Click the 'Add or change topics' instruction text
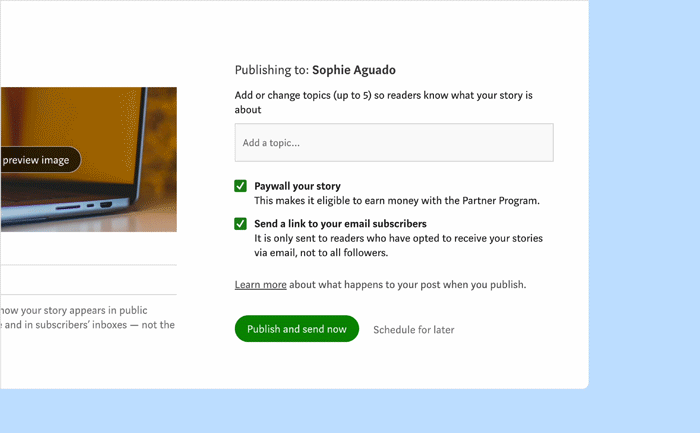Screen dimensions: 700x433 [x=383, y=102]
